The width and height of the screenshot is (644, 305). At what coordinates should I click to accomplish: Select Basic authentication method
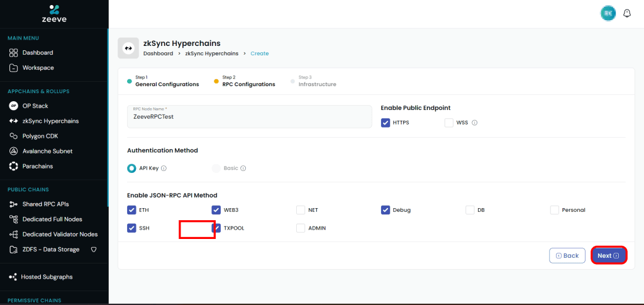pyautogui.click(x=216, y=169)
